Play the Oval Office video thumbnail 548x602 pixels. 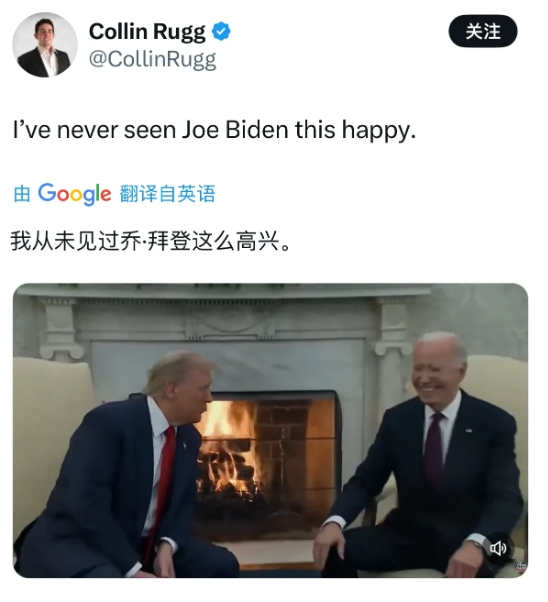[270, 430]
